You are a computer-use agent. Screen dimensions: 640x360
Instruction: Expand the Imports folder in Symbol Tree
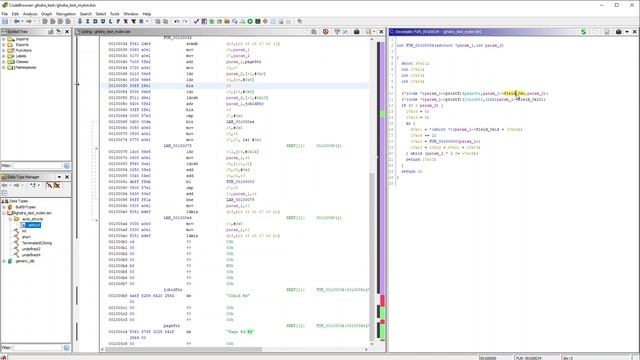coord(4,39)
